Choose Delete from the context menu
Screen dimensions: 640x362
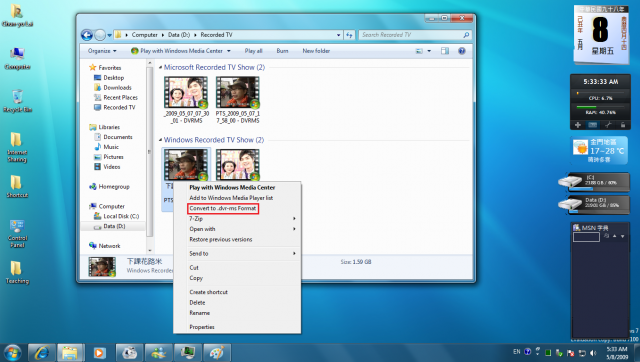198,302
